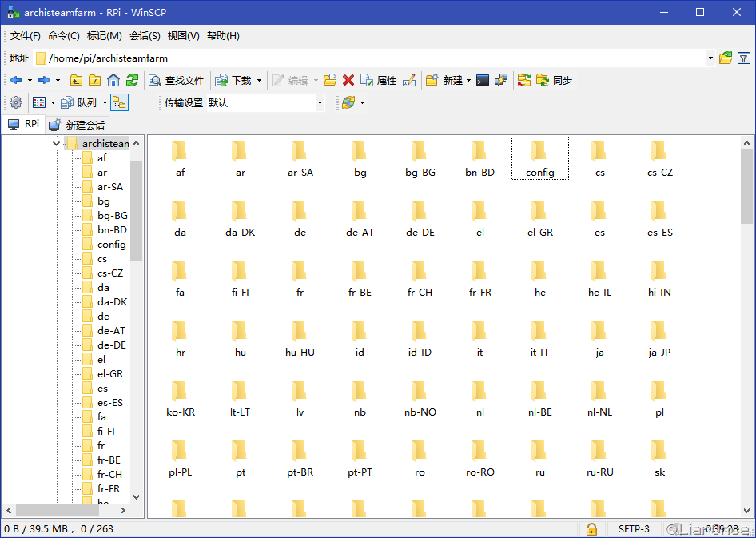Screen dimensions: 756x538
Task: Click the 属性 properties button
Action: (379, 80)
